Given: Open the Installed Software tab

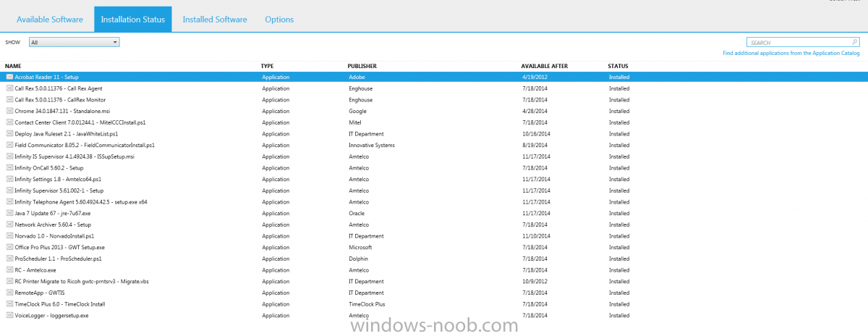Looking at the screenshot, I should click(214, 20).
